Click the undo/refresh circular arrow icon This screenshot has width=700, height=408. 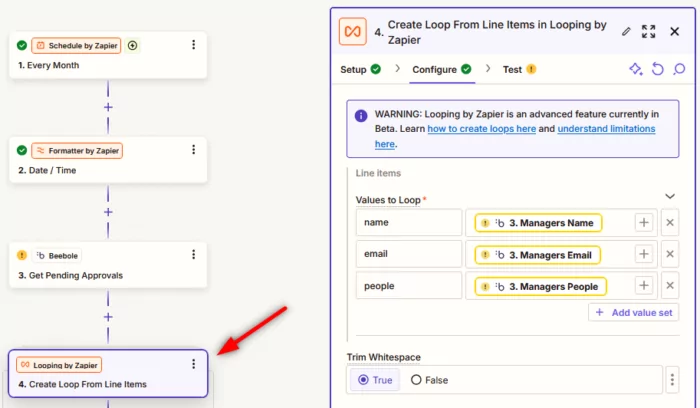(x=658, y=69)
